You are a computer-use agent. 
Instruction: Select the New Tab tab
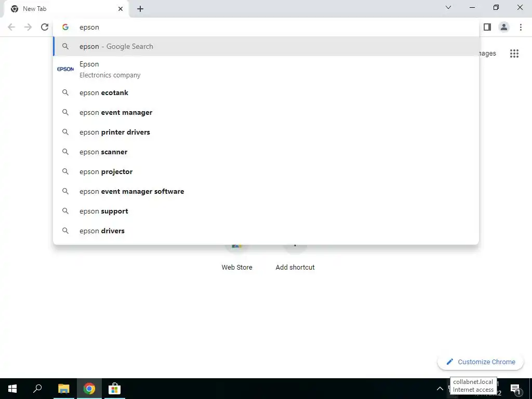[x=66, y=9]
